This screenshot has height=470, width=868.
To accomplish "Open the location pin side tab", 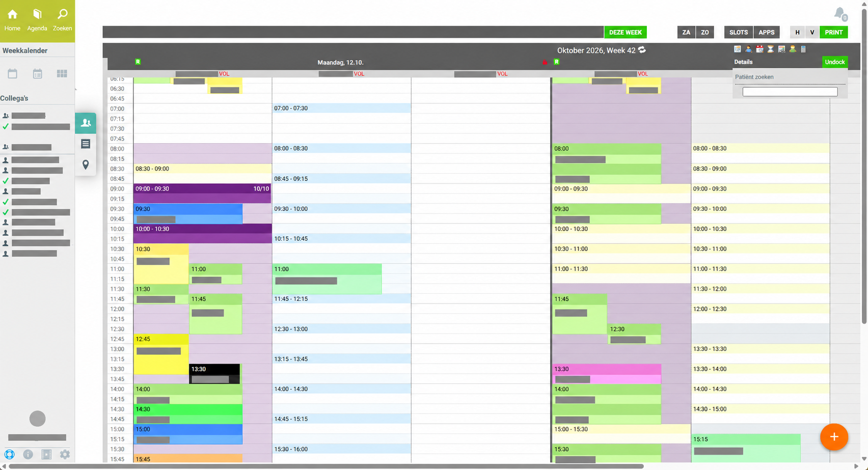I will point(86,164).
